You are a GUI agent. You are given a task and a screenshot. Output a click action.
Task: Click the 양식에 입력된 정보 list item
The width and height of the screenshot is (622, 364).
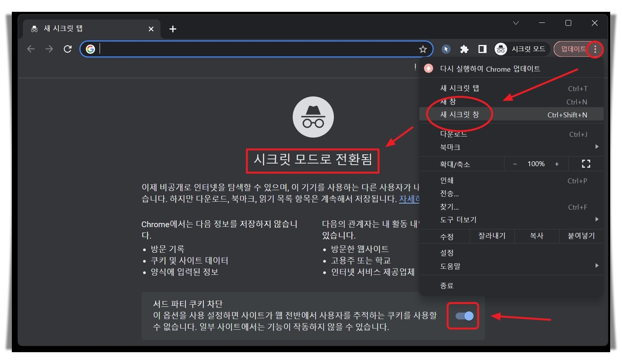tap(184, 272)
